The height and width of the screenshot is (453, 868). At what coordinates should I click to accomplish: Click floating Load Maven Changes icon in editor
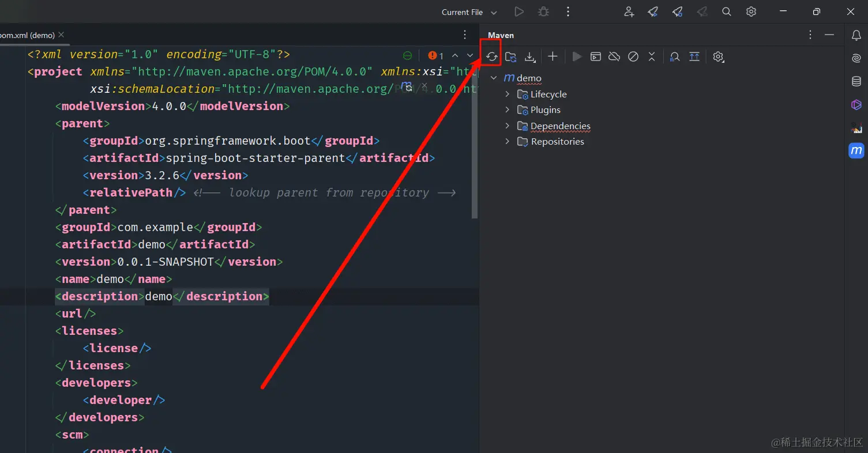tap(407, 86)
